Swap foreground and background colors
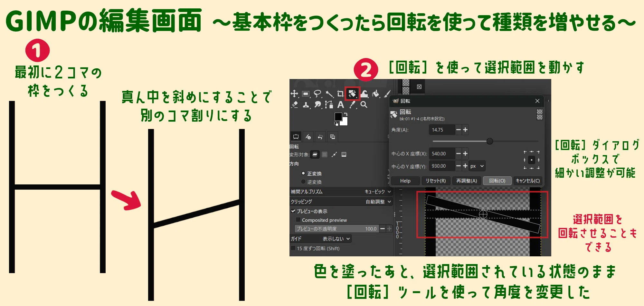Screen dimensions: 644x306 [x=346, y=114]
